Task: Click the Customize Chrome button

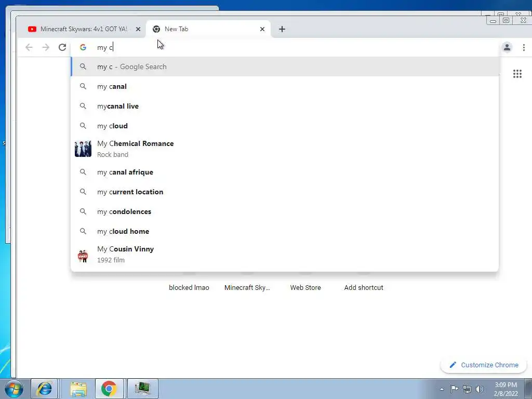Action: click(x=484, y=365)
